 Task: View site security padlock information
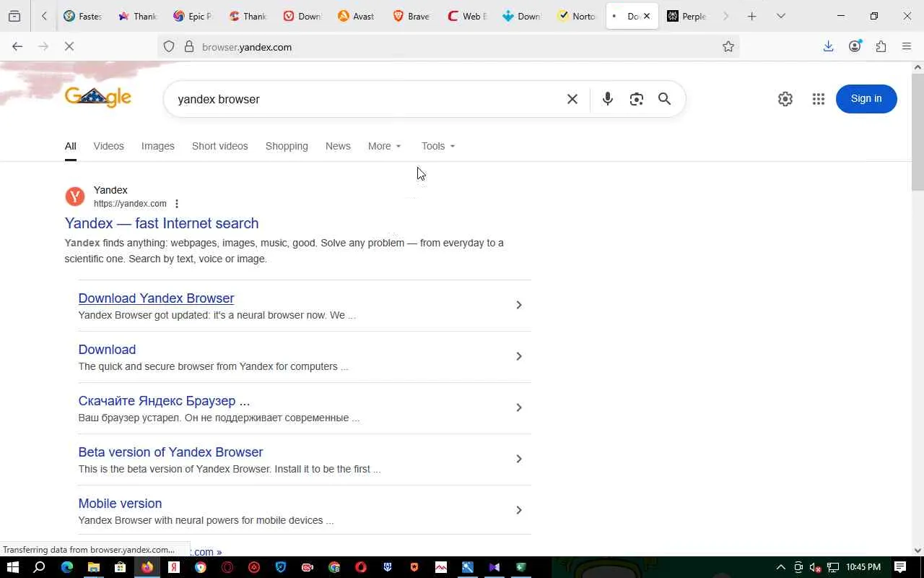189,47
